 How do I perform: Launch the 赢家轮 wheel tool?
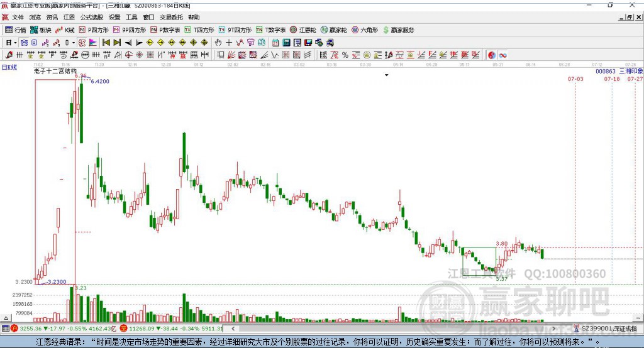pyautogui.click(x=334, y=30)
